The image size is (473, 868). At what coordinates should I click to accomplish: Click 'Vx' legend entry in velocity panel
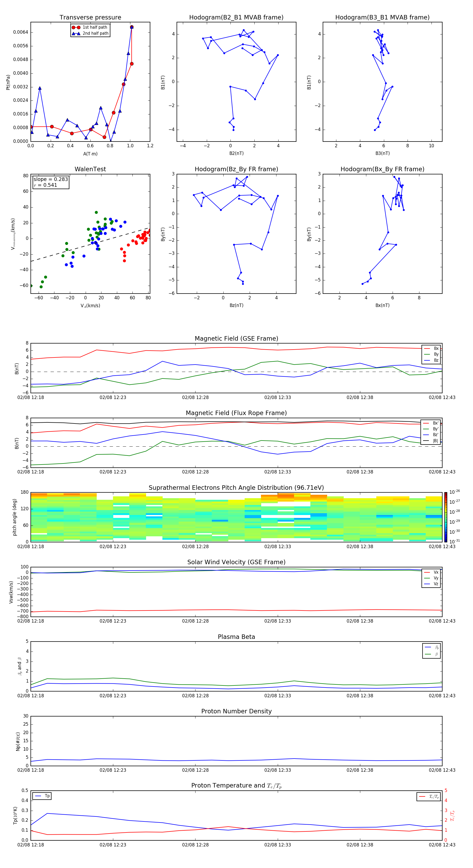431,572
